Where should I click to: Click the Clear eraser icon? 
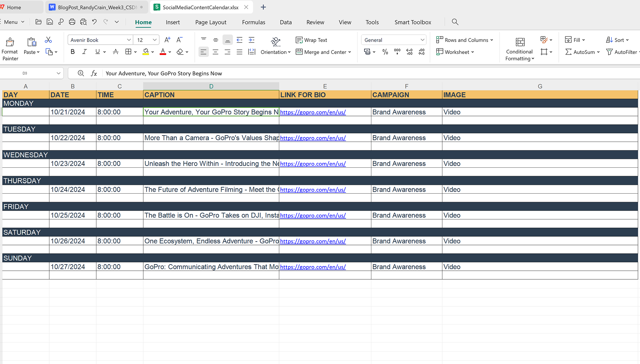180,52
